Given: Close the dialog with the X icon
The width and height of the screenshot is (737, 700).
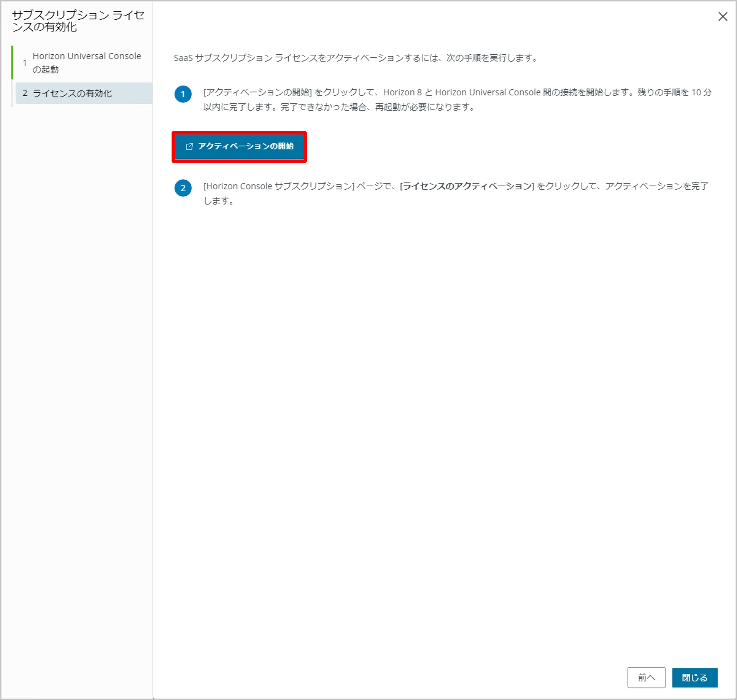Looking at the screenshot, I should (722, 16).
